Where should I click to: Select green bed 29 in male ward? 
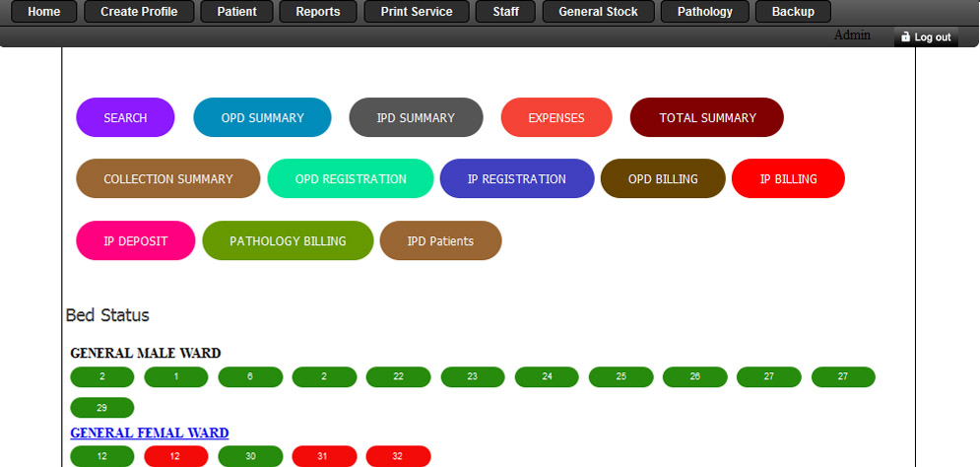click(x=102, y=408)
